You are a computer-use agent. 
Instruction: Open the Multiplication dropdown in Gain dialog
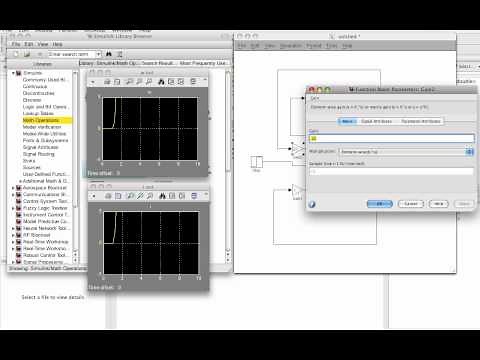(469, 152)
